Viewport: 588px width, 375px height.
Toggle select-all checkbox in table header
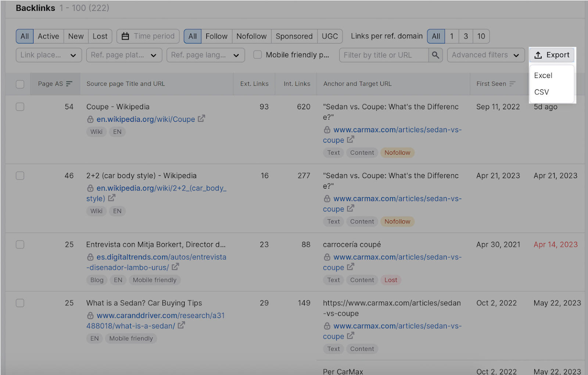20,84
